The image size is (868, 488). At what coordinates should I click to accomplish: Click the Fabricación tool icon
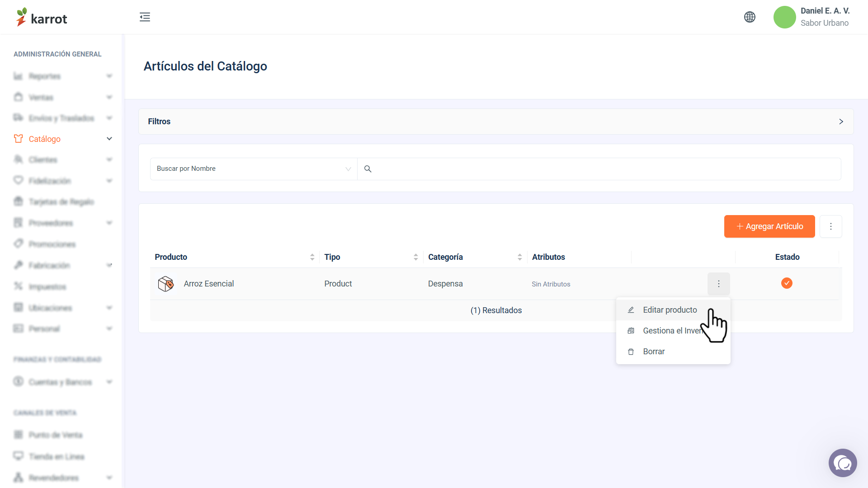[x=18, y=265]
